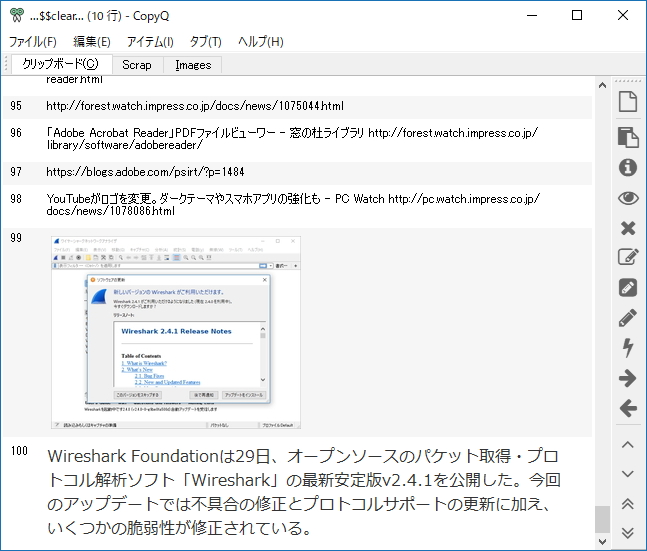Maximize the CopyQ window
This screenshot has height=551, width=647.
point(577,15)
